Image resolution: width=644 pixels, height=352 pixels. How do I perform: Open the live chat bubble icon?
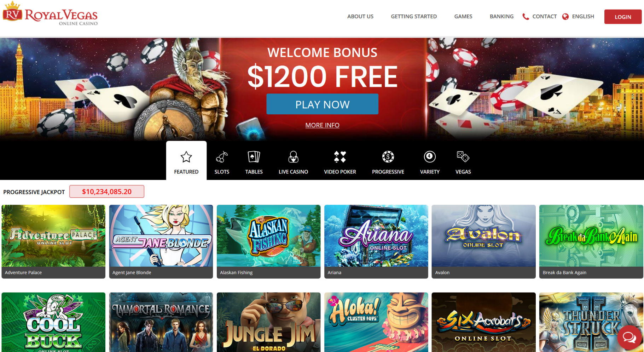pos(630,337)
